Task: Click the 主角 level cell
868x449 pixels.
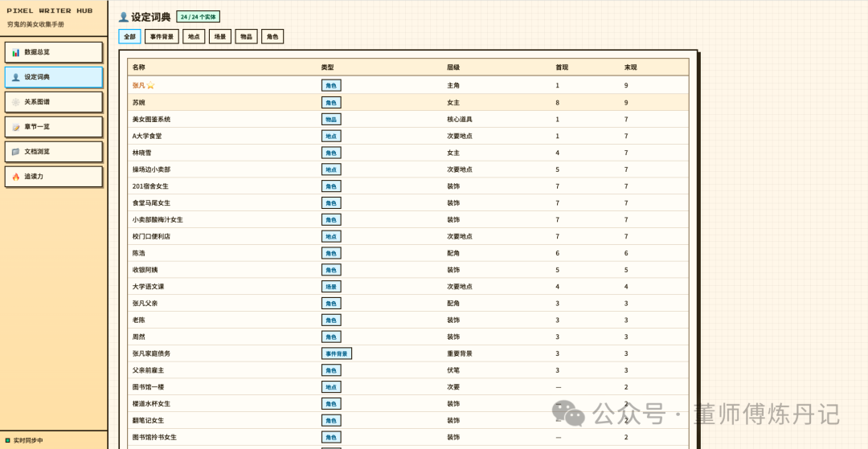Action: (453, 85)
